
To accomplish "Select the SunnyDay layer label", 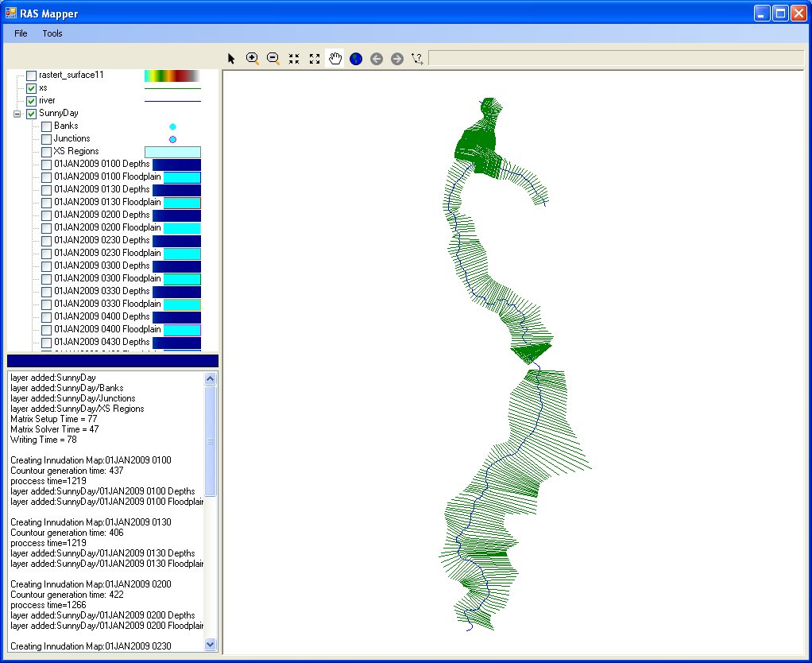I will coord(59,113).
